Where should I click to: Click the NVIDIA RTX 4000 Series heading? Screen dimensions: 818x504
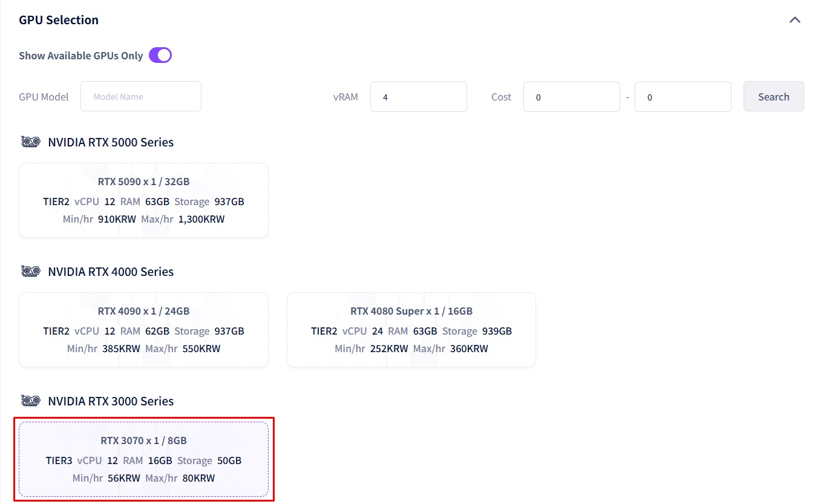pos(111,272)
